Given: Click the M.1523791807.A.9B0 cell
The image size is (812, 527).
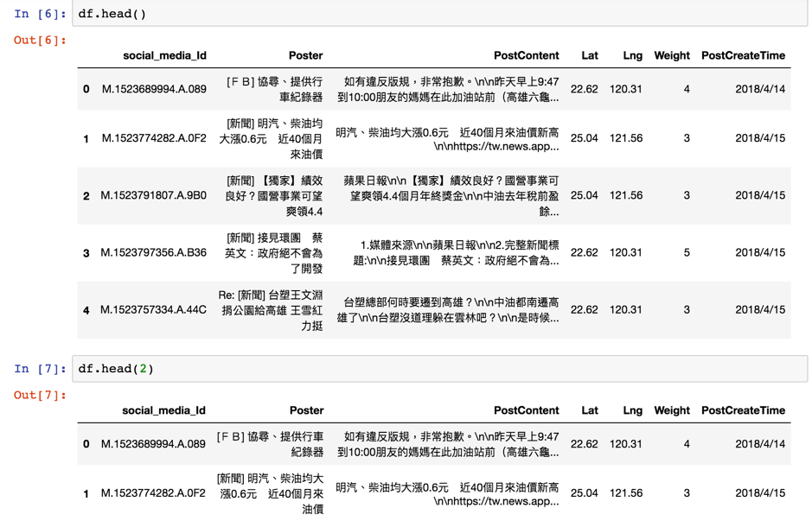Looking at the screenshot, I should [153, 195].
